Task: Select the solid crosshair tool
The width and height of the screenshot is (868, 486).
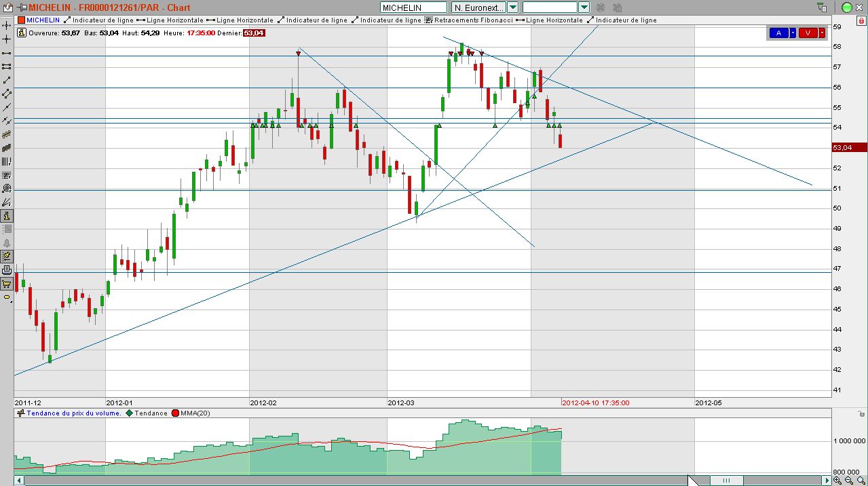Action: [7, 39]
